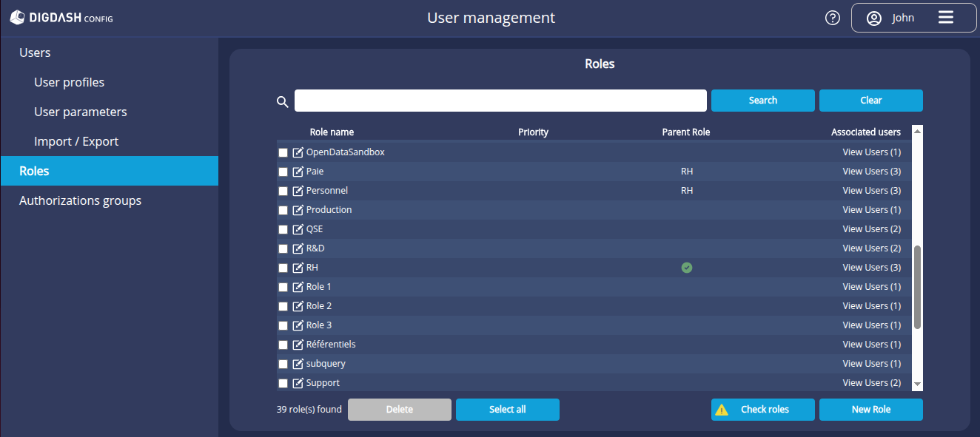Image resolution: width=980 pixels, height=437 pixels.
Task: Click the edit icon beside Role 2
Action: click(x=297, y=305)
